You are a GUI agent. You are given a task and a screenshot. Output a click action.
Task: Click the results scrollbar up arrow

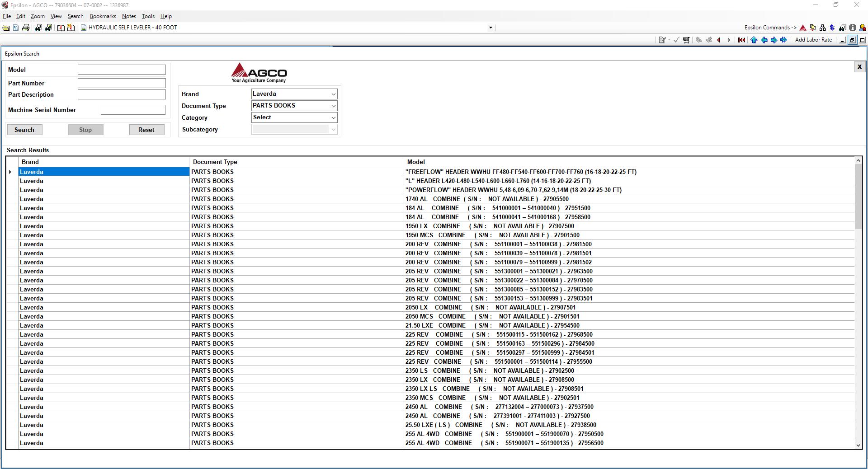pyautogui.click(x=858, y=160)
